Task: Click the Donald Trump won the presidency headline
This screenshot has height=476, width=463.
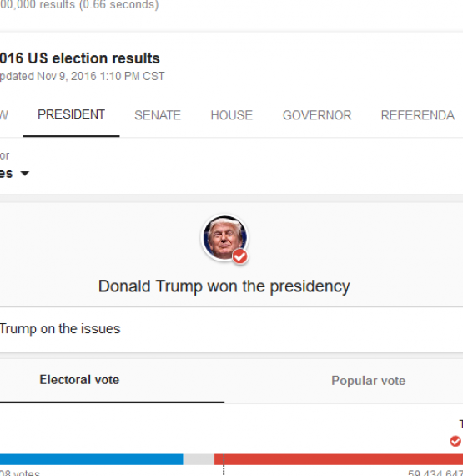Action: 224,286
